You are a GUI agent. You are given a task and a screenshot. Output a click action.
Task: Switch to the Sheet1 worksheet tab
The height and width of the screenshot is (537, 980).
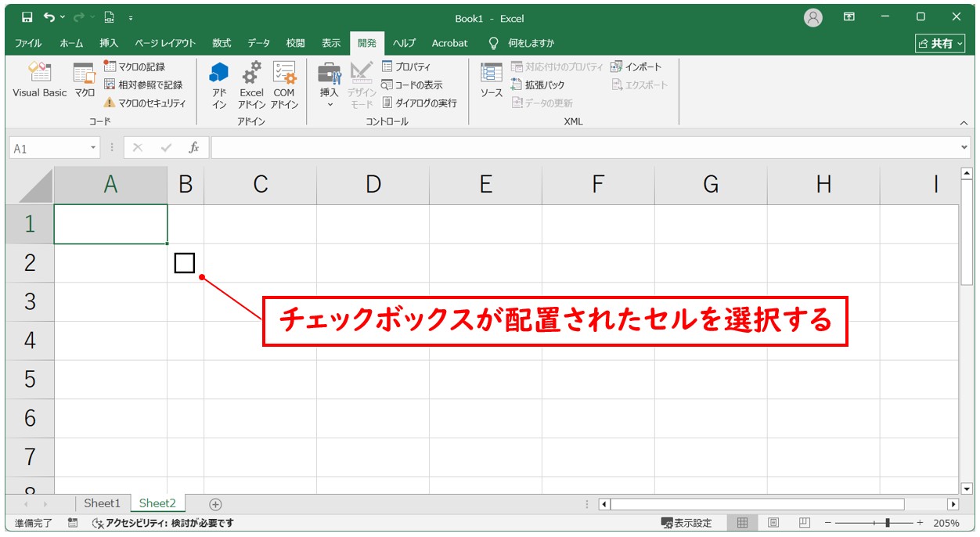(x=103, y=503)
